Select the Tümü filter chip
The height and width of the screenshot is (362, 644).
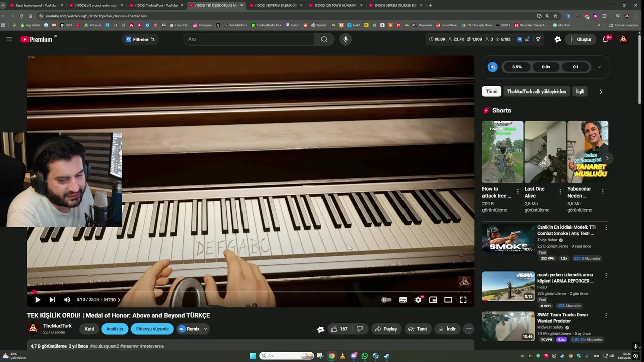492,92
